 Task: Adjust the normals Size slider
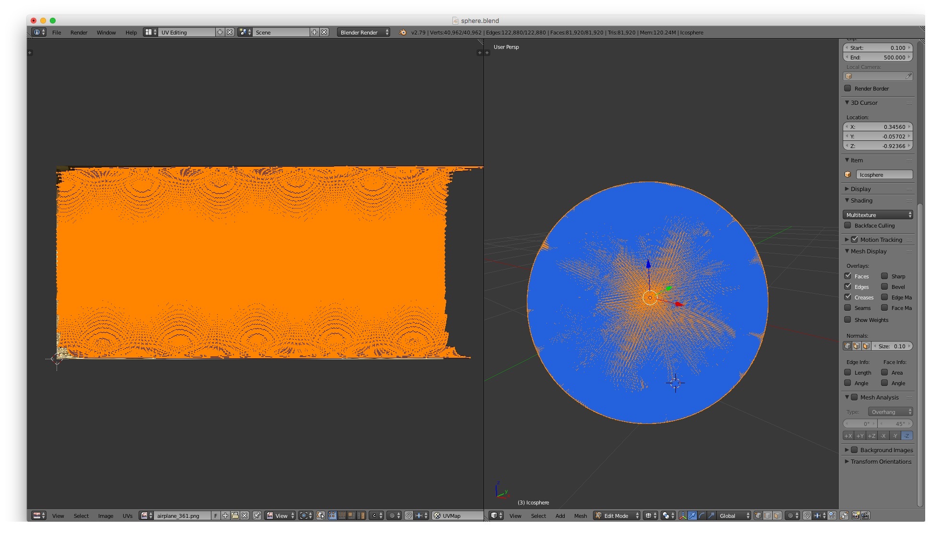892,346
